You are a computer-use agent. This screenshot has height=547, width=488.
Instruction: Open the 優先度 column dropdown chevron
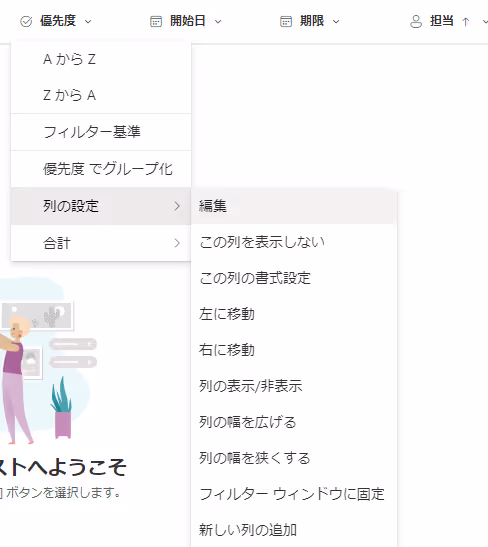(88, 22)
